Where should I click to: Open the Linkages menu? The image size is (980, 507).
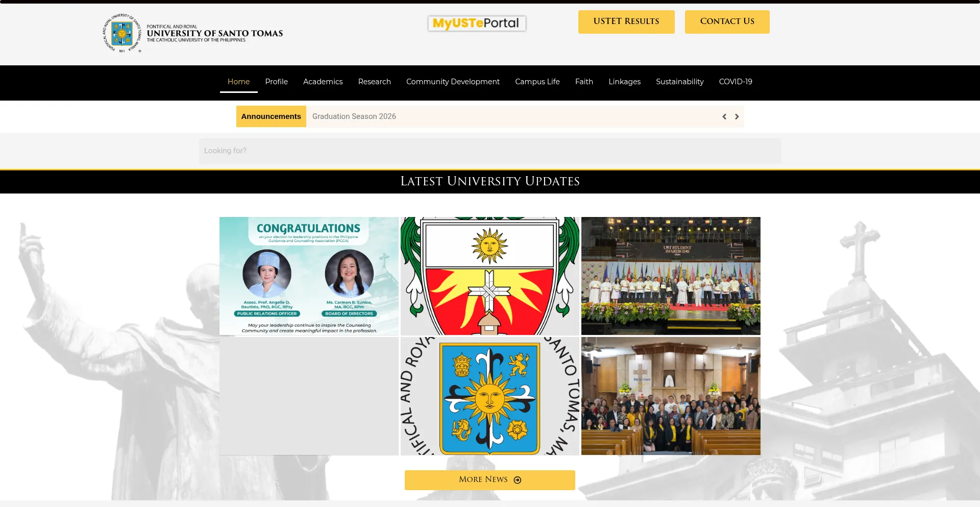[624, 82]
